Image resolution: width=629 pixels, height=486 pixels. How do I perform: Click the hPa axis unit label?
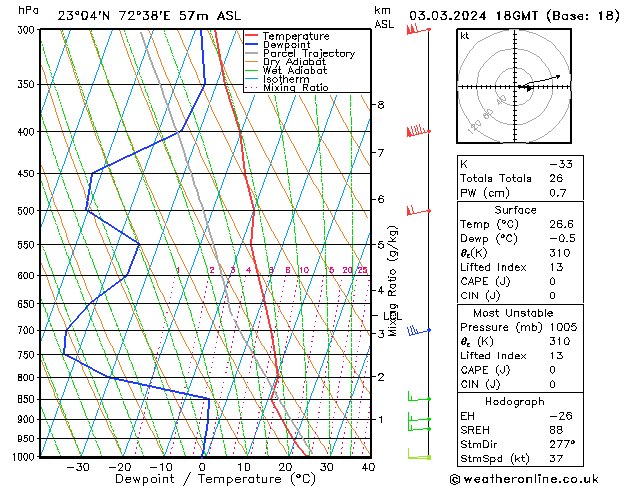pos(28,10)
